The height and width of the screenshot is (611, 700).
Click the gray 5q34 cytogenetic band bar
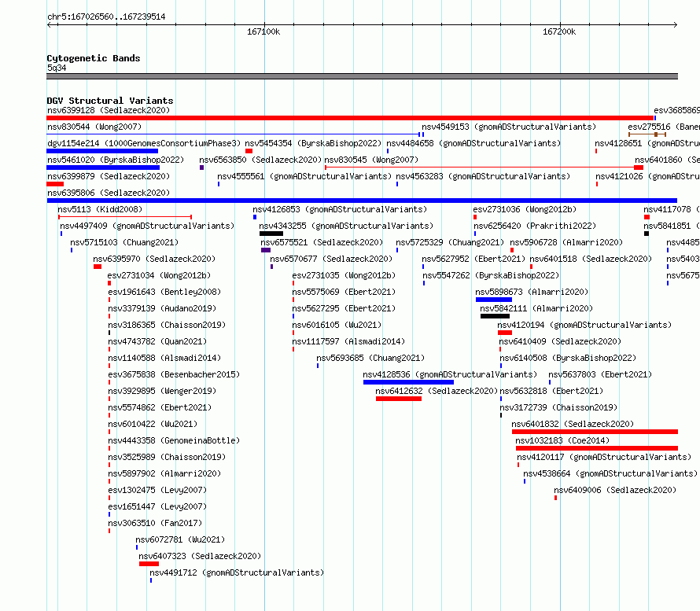point(362,76)
